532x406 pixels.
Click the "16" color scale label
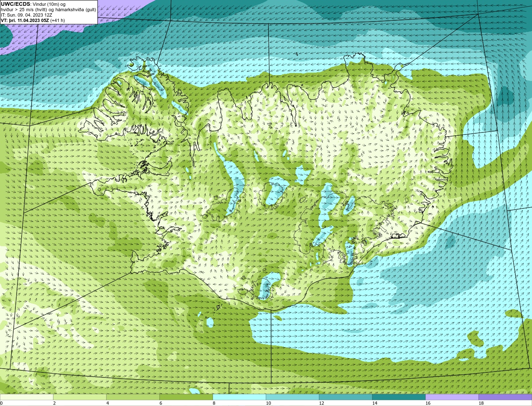[x=428, y=403]
